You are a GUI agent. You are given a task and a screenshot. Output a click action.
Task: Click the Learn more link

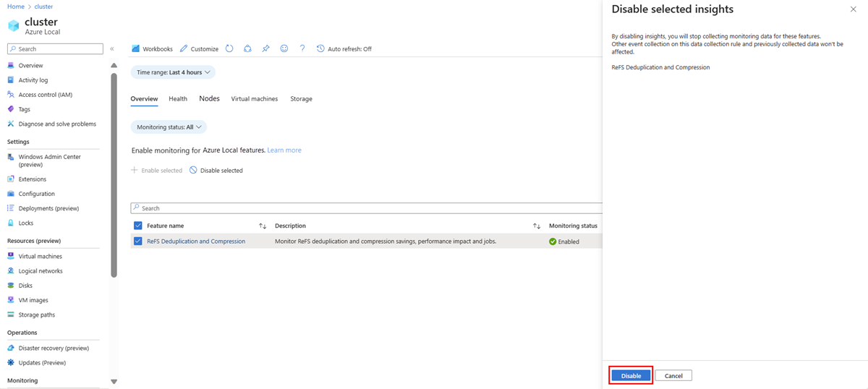284,150
